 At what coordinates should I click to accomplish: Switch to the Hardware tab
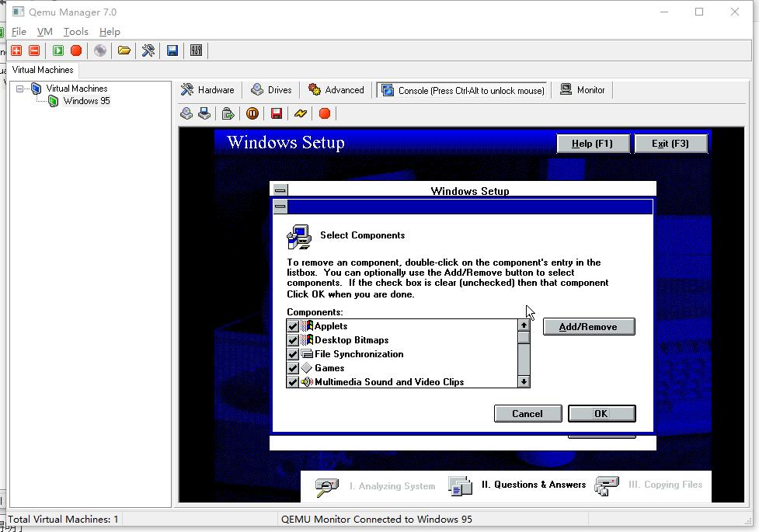(207, 90)
